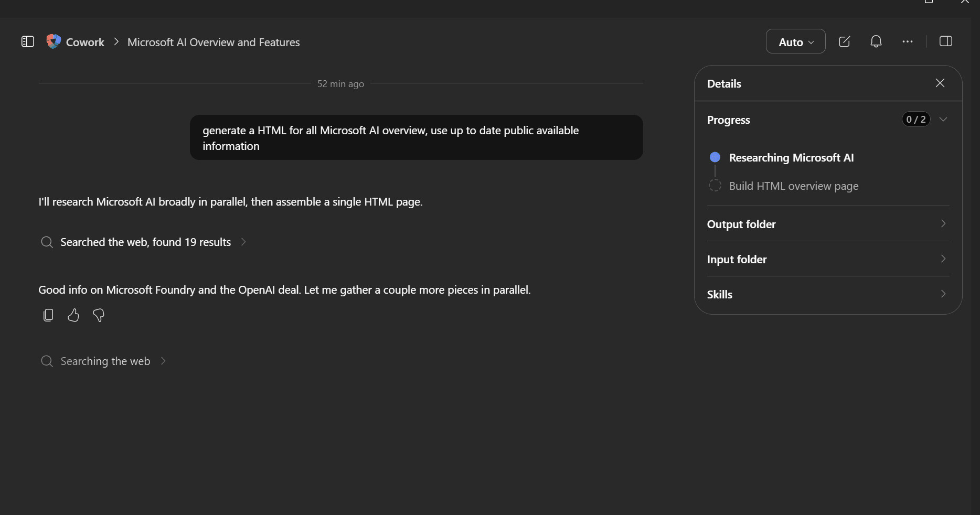Collapse the Progress section chevron
The image size is (980, 515).
point(943,120)
